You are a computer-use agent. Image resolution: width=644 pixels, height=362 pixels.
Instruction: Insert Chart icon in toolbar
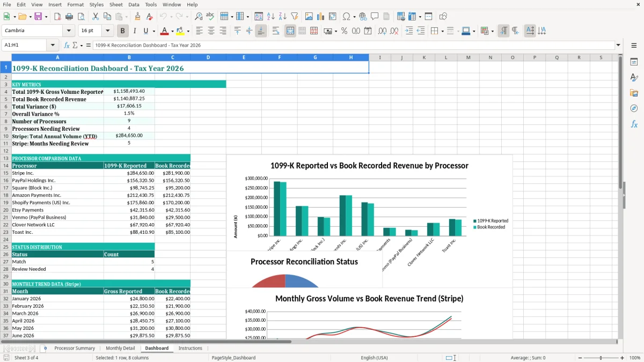(320, 17)
